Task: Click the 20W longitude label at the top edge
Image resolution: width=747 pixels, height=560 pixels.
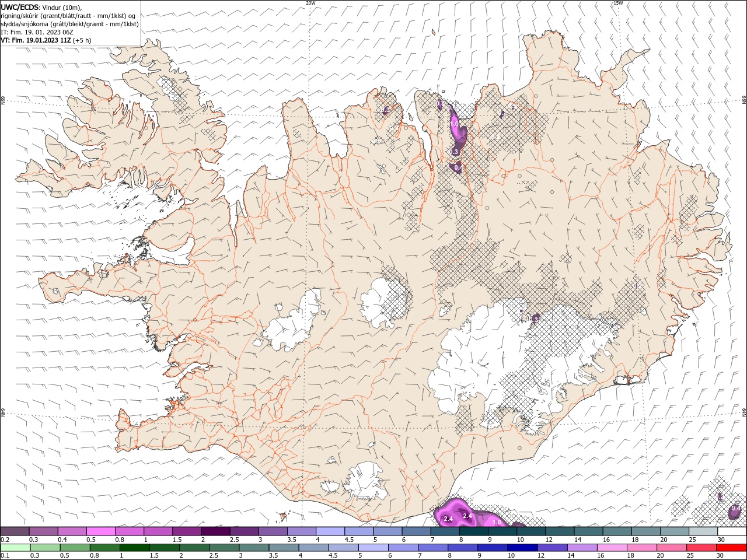Action: click(310, 3)
